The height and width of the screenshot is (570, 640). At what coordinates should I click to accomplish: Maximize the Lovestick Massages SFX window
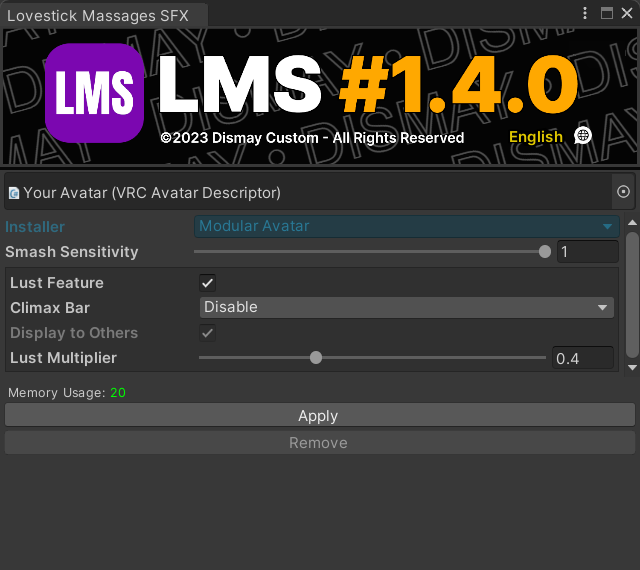(x=607, y=13)
